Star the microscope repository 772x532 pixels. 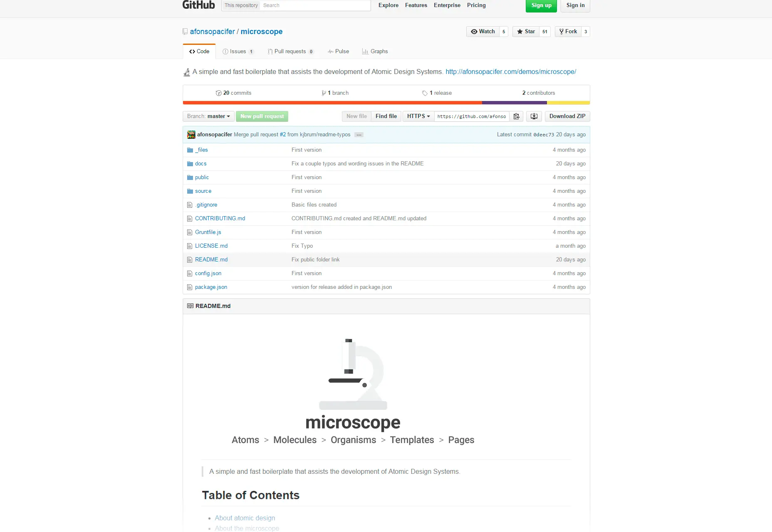click(525, 31)
